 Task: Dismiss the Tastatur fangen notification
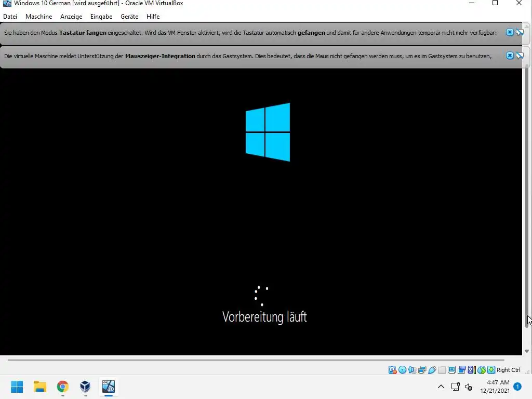coord(510,32)
